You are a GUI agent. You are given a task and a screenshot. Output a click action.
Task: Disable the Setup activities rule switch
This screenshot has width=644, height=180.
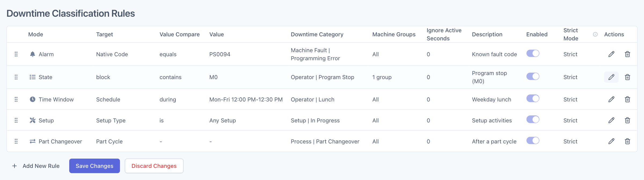tap(533, 119)
